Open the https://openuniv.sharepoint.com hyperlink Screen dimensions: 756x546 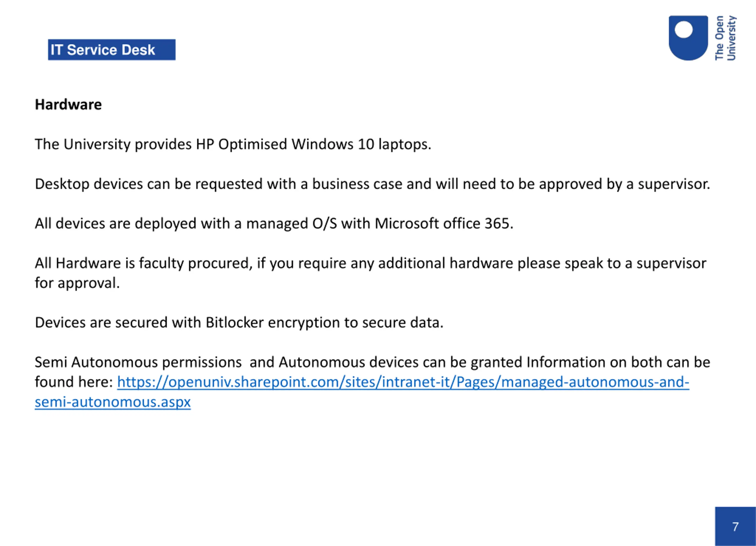[x=403, y=382]
